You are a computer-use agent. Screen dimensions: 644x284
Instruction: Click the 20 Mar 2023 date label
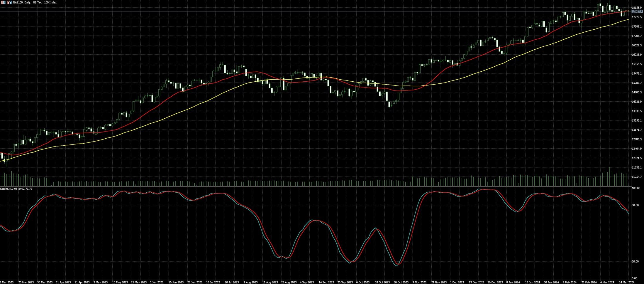point(26,282)
